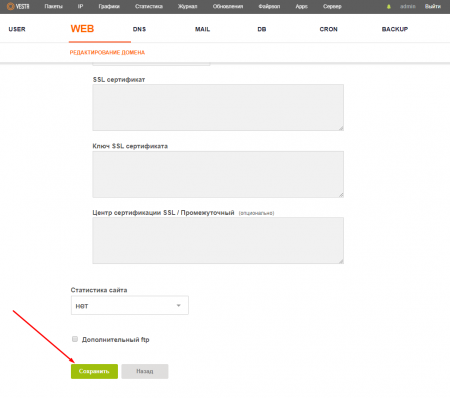Click the Назад button
Image resolution: width=450 pixels, height=398 pixels.
click(145, 371)
